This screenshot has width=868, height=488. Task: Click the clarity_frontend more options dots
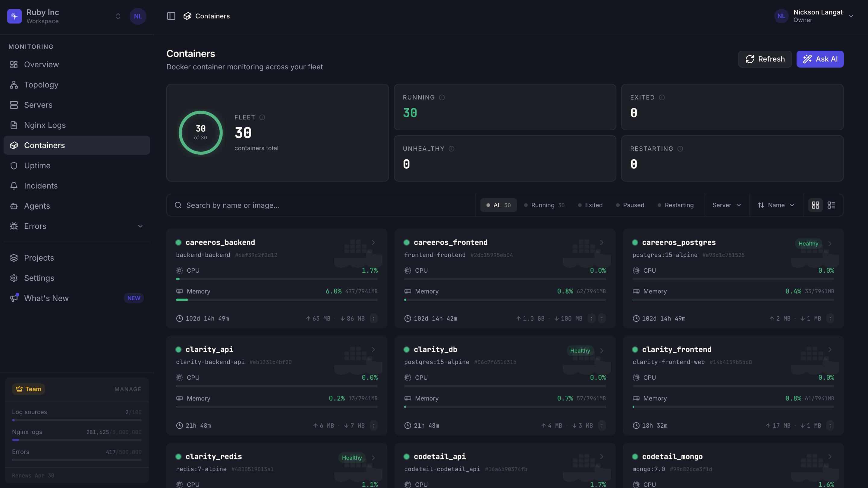pos(830,426)
